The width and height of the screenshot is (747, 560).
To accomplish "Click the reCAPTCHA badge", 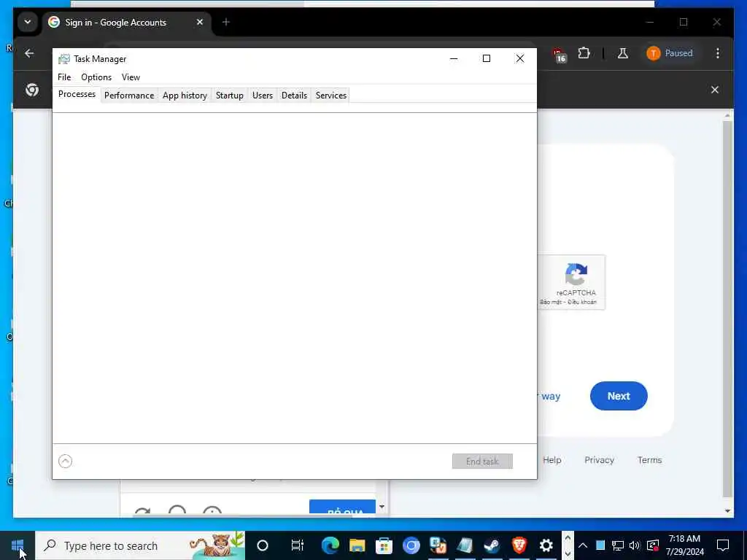I will 571,282.
